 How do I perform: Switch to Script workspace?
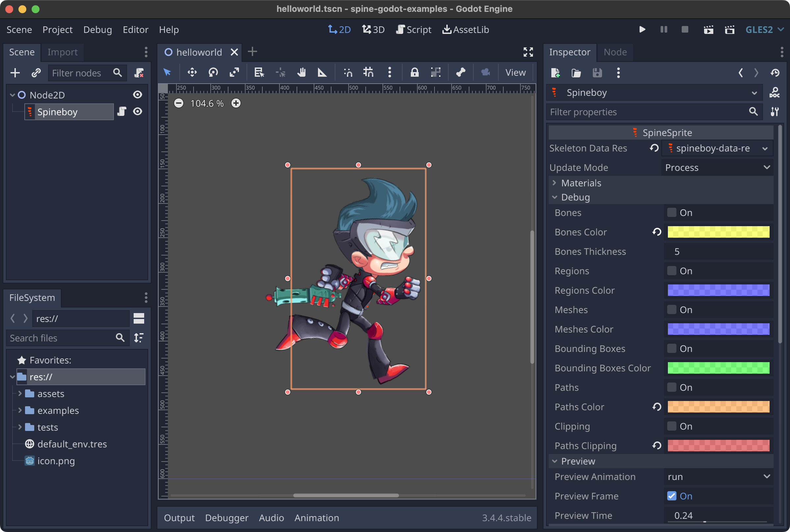(413, 30)
